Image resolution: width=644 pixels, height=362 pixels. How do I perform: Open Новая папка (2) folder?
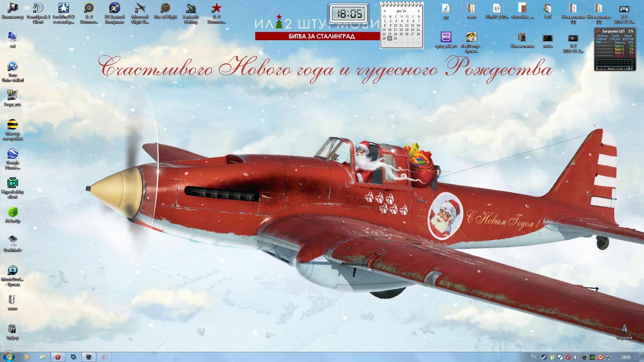599,13
